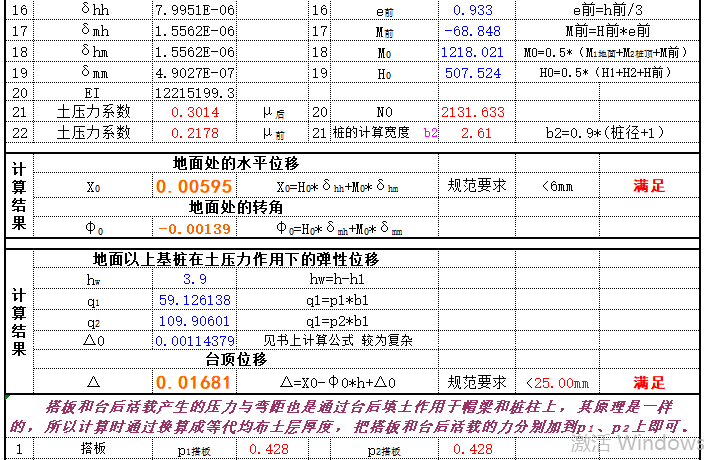Select the X0 result 0.00595 cell
The image size is (704, 460).
pos(194,186)
